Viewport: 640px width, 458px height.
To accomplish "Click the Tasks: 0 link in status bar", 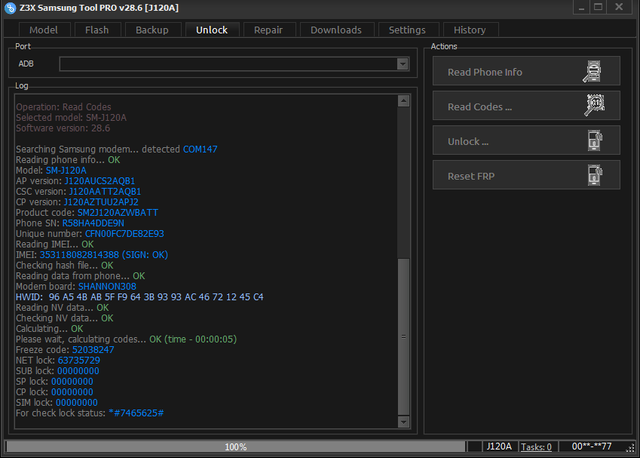I will pos(536,447).
